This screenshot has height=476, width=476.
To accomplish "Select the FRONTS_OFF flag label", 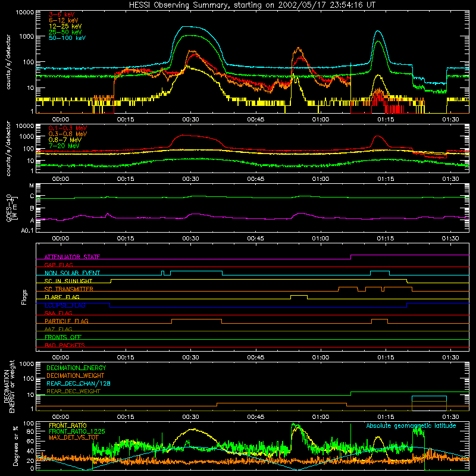I will (x=63, y=337).
